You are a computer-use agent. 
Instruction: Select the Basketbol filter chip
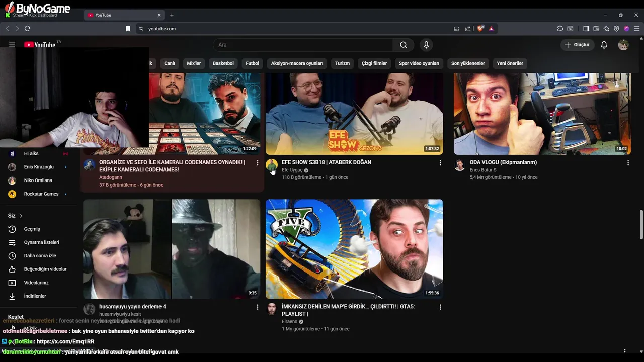coord(223,63)
